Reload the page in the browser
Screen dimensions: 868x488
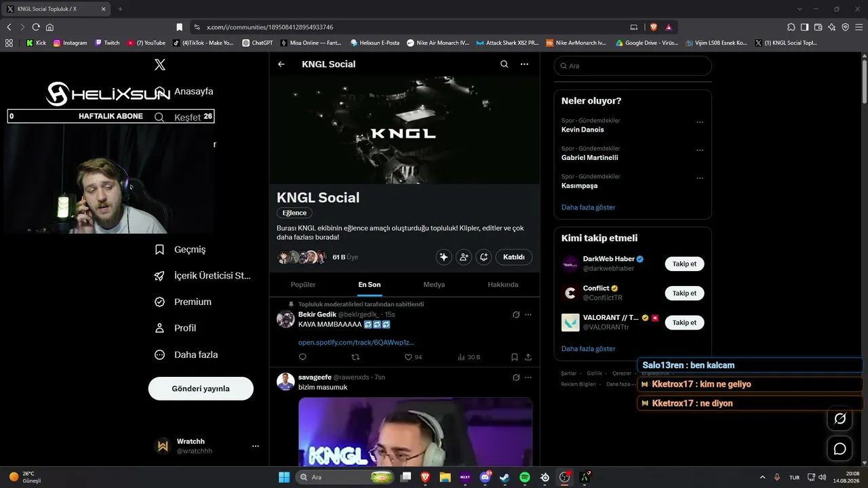[36, 27]
